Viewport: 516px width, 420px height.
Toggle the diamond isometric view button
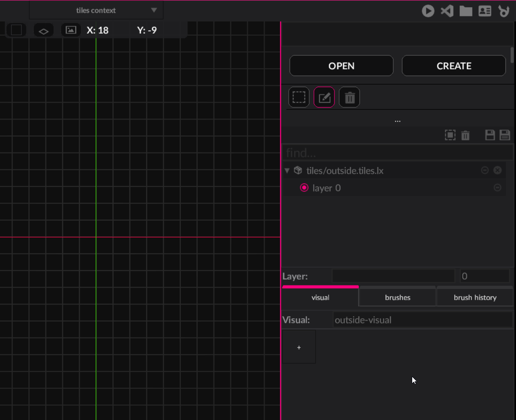44,31
